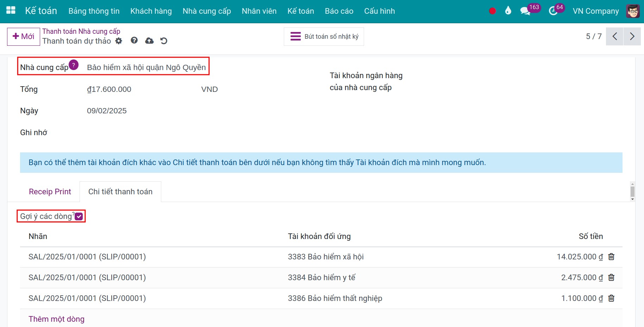Image resolution: width=644 pixels, height=327 pixels.
Task: Click the Nhà cung cấp help tooltip icon
Action: [74, 65]
